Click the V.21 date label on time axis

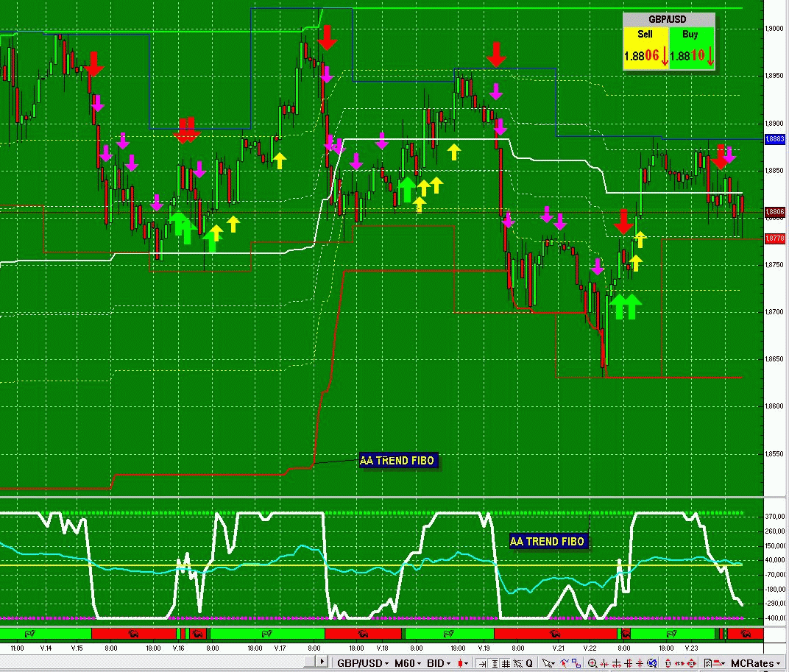[558, 648]
